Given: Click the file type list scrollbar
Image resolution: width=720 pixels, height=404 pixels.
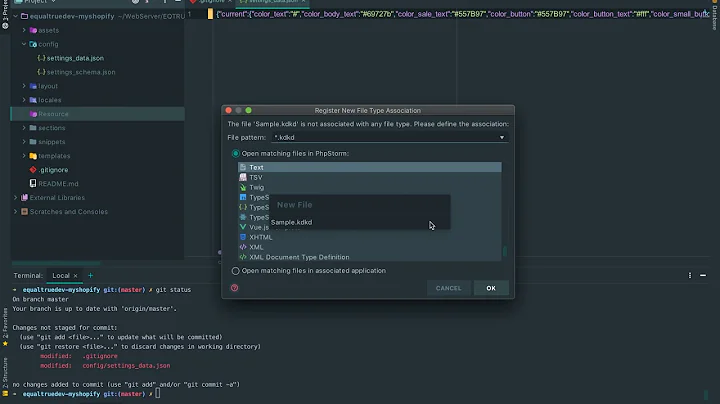Looking at the screenshot, I should pyautogui.click(x=505, y=251).
